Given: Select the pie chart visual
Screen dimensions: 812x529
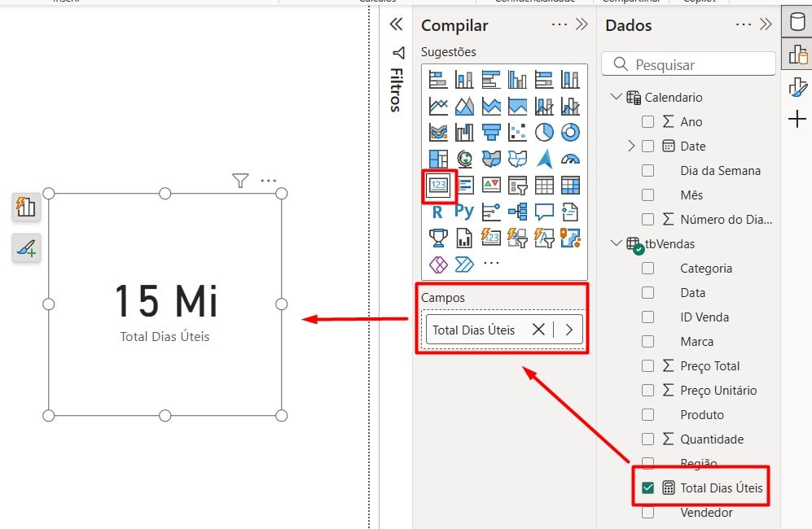Looking at the screenshot, I should (x=544, y=133).
